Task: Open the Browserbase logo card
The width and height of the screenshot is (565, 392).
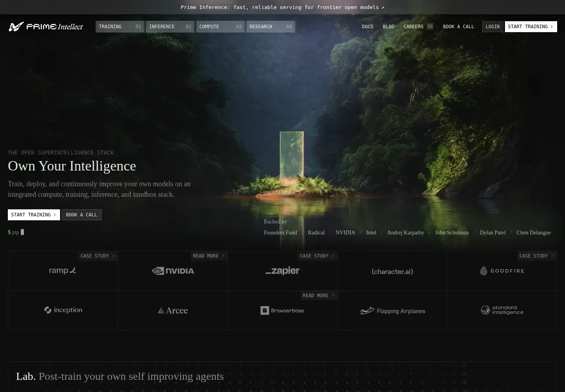Action: click(x=282, y=310)
